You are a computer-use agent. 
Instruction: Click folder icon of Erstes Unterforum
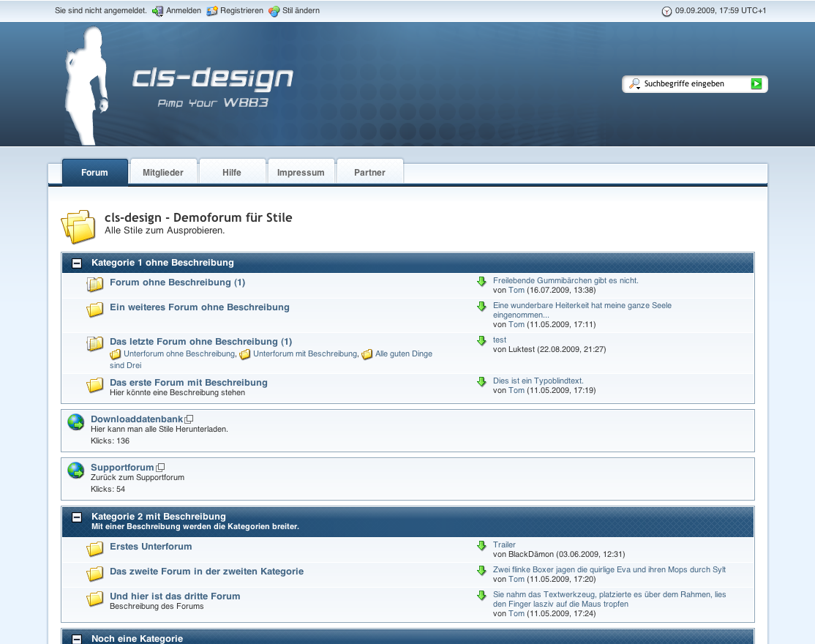point(95,549)
